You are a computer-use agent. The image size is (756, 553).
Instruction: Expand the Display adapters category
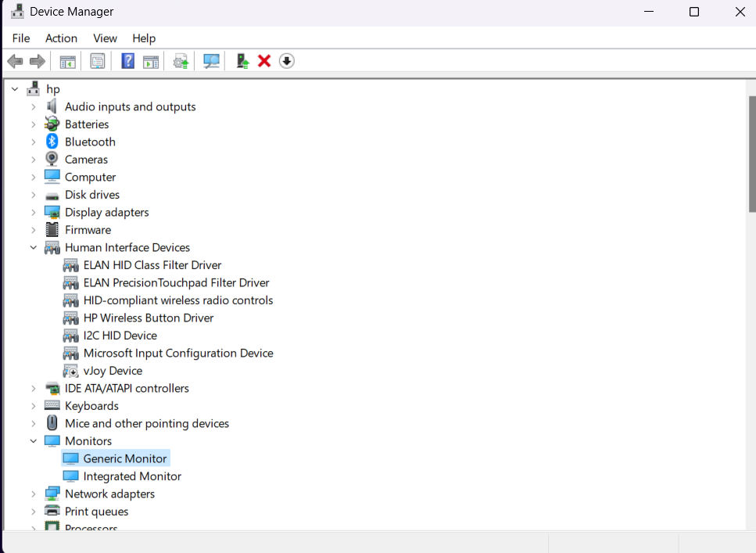point(33,213)
